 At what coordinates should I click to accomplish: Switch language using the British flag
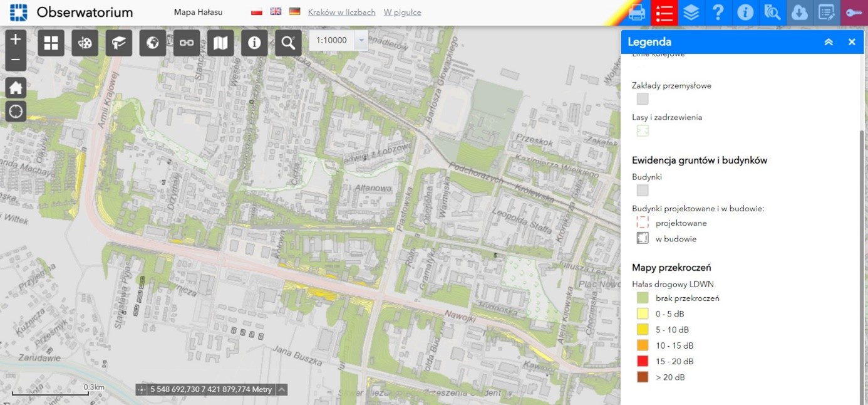point(276,12)
